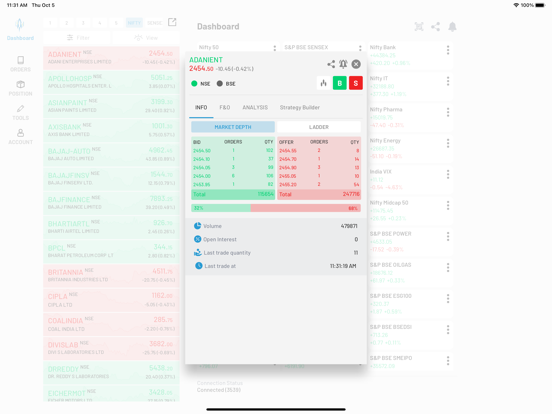Image resolution: width=552 pixels, height=414 pixels.
Task: Tap the Last trade quantity icon
Action: [x=197, y=252]
